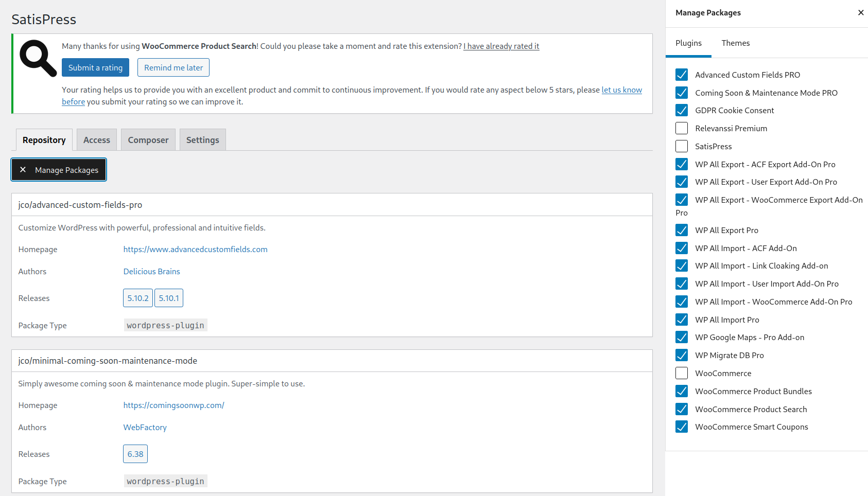
Task: Select the Plugins tab in side panel
Action: click(x=688, y=43)
